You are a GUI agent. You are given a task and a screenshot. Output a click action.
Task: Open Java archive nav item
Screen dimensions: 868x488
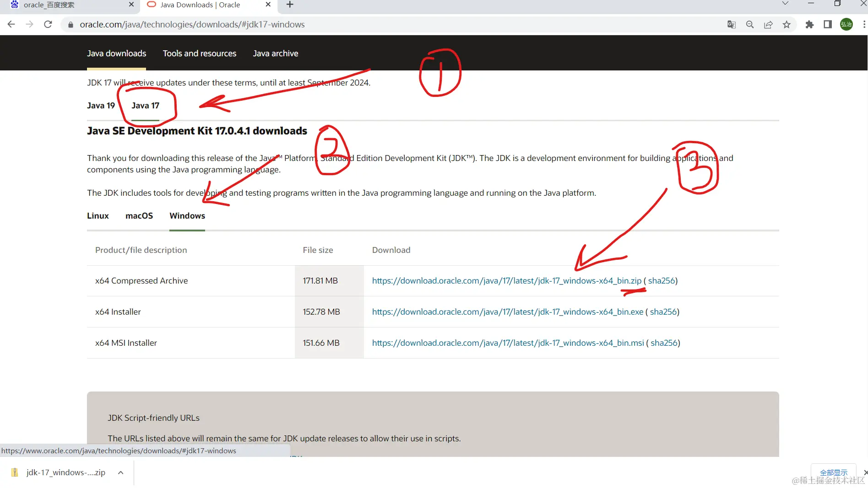(276, 54)
